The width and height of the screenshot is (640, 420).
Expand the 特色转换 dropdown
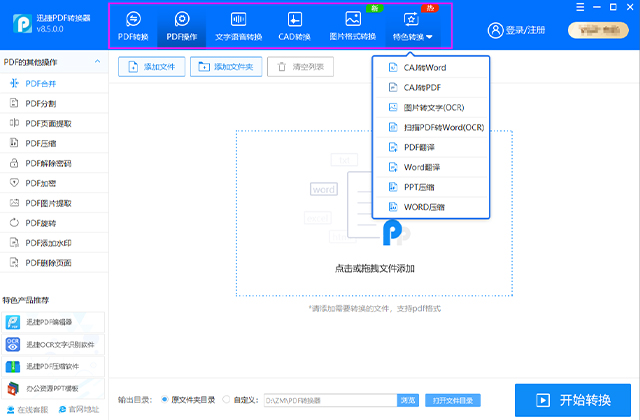point(412,26)
